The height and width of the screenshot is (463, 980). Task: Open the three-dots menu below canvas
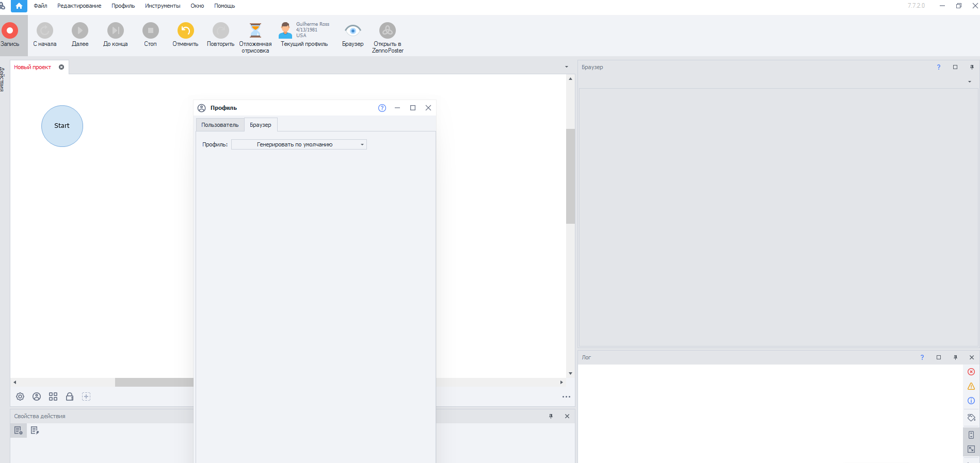566,397
